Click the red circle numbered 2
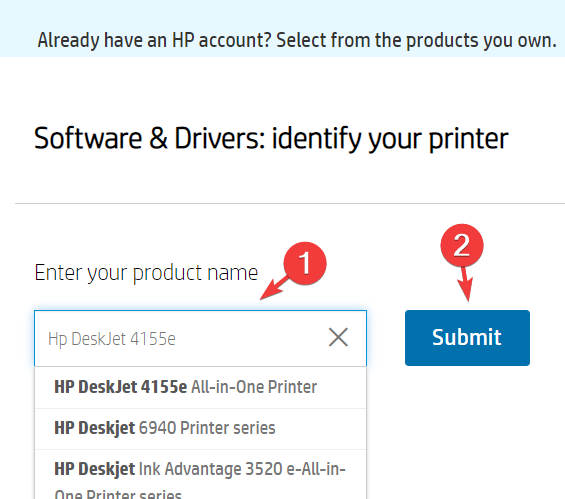This screenshot has height=499, width=565. click(462, 245)
